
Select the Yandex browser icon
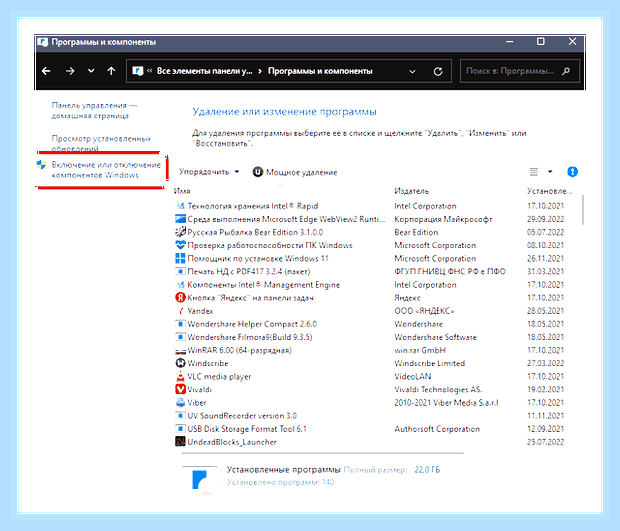180,311
